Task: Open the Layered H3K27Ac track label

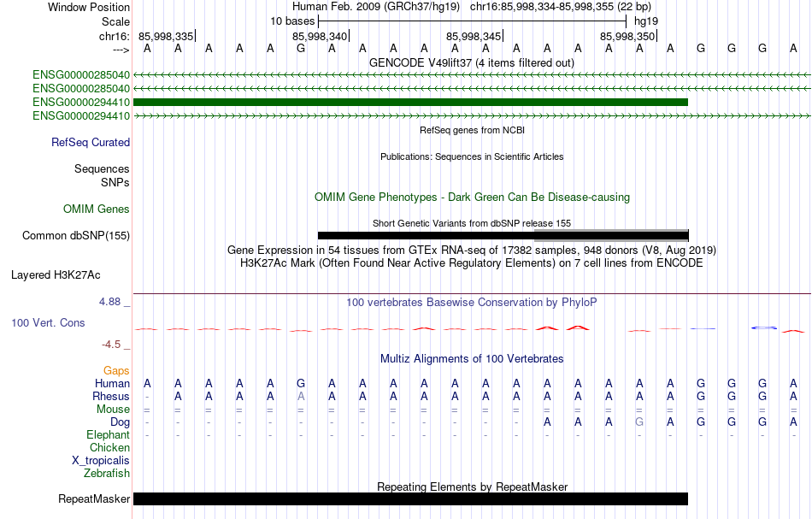Action: point(56,275)
